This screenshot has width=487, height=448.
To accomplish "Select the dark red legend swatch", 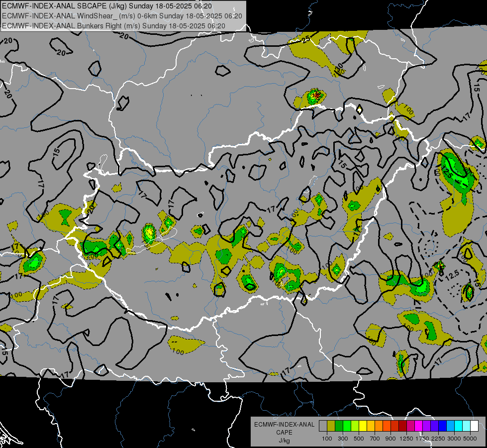I will (403, 426).
